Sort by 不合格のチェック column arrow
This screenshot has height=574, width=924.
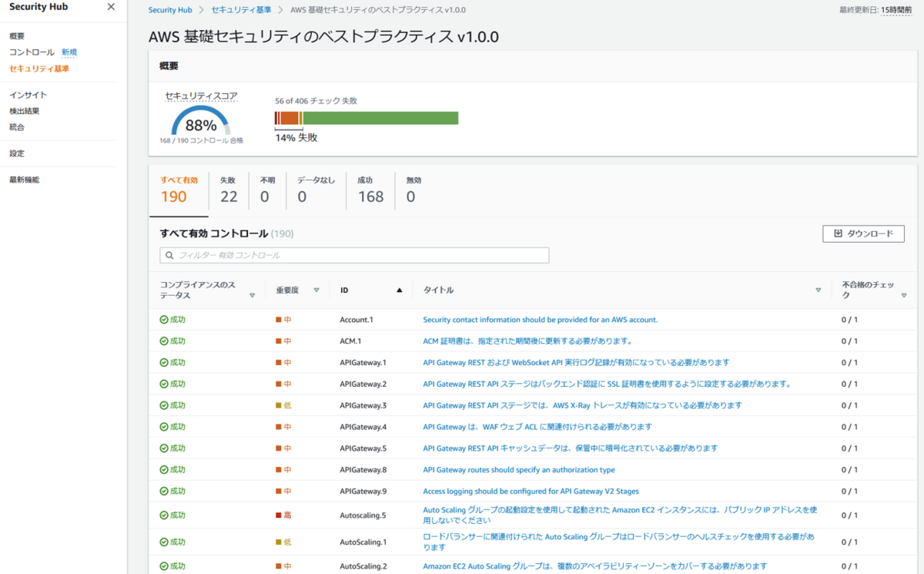(x=904, y=295)
